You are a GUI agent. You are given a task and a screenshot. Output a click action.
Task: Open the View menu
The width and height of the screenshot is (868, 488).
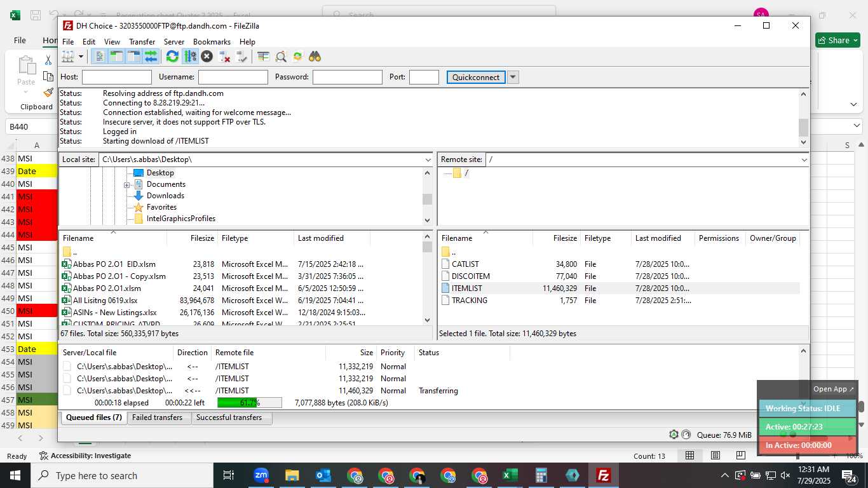[x=112, y=42]
